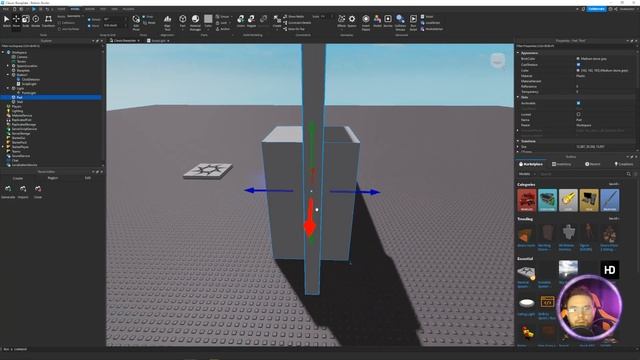
Task: Switch to the PLUGINS ribbon tab
Action: click(128, 9)
